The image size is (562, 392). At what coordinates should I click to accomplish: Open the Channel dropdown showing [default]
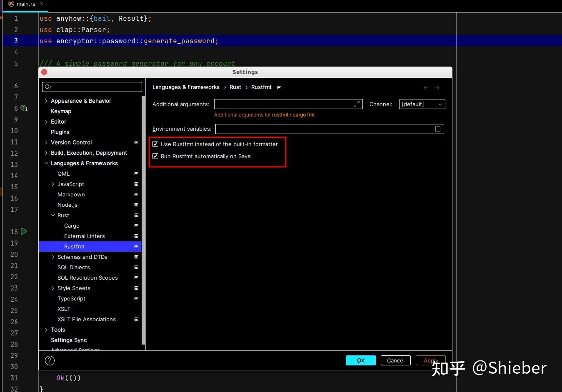(x=422, y=104)
